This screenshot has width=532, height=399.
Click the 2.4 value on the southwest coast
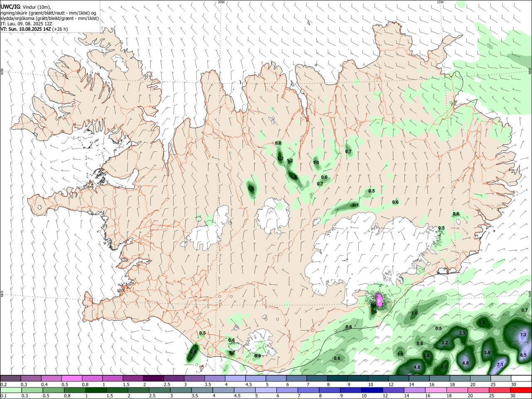coord(193,352)
